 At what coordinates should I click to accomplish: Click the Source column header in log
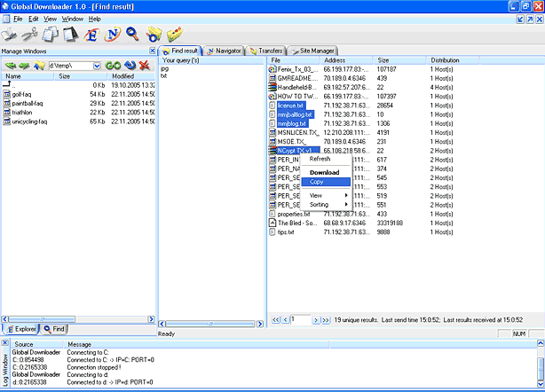click(x=37, y=344)
